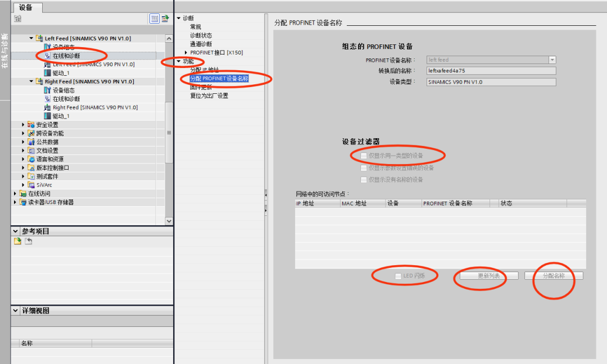Check 仅显示没有名称的设备 filter
The height and width of the screenshot is (364, 607).
click(x=363, y=180)
